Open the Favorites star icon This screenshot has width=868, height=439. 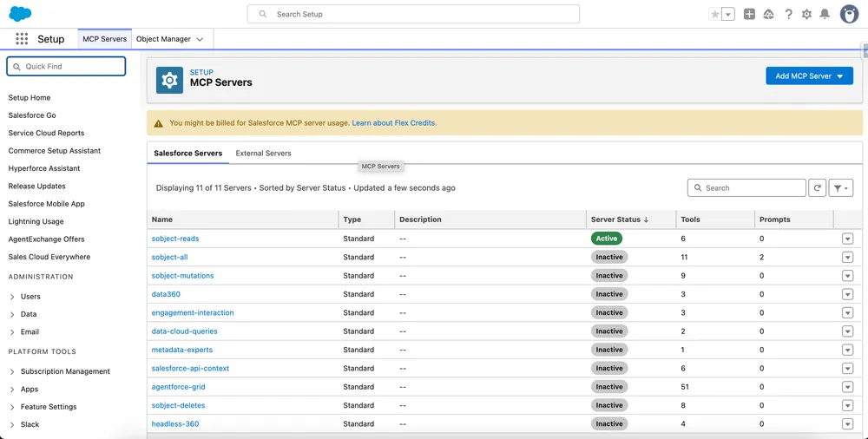[715, 15]
